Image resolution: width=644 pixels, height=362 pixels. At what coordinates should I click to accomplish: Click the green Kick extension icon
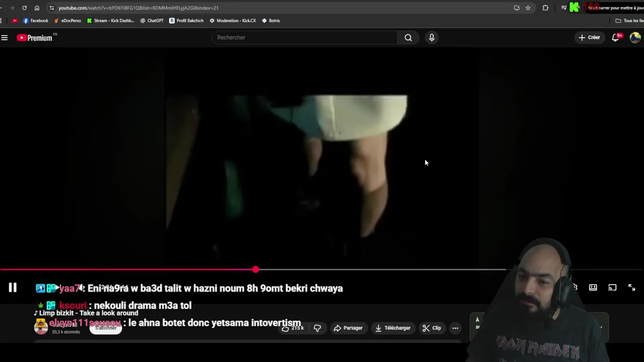575,8
